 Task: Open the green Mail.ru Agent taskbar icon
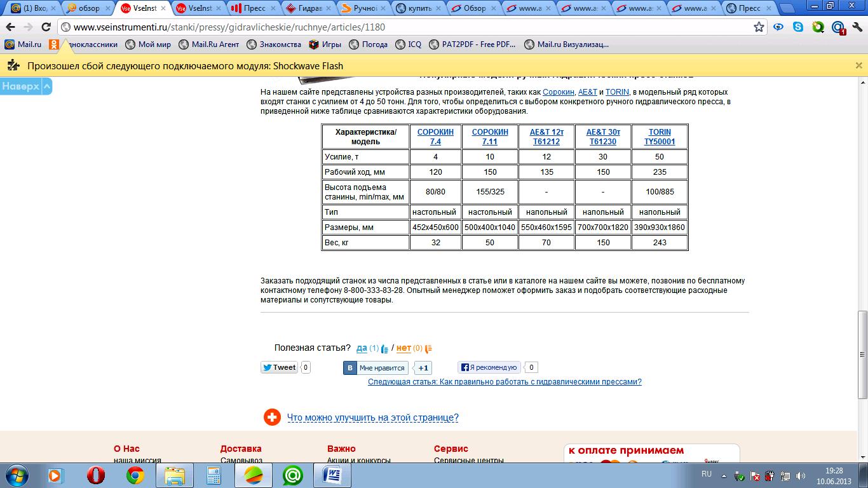coord(293,475)
